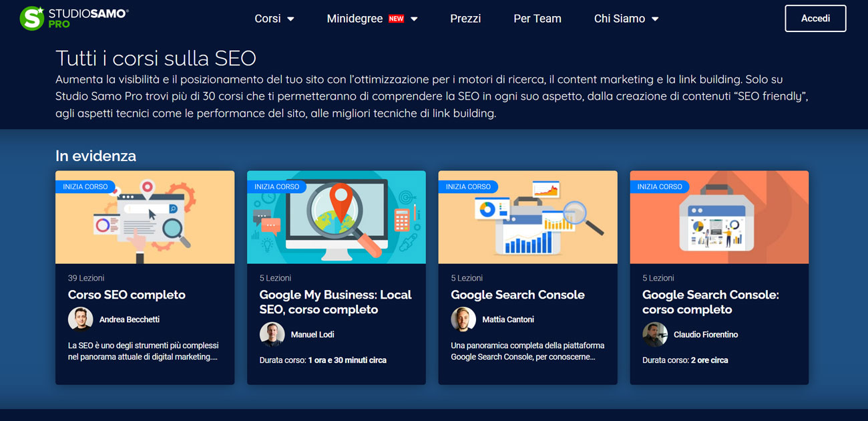
Task: Go to the Prezzi page
Action: click(x=465, y=19)
